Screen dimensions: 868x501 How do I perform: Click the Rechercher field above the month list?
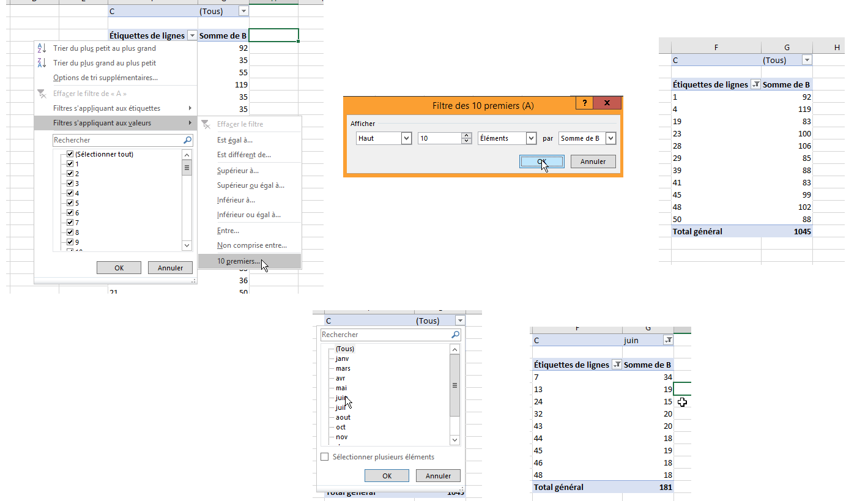pos(385,335)
